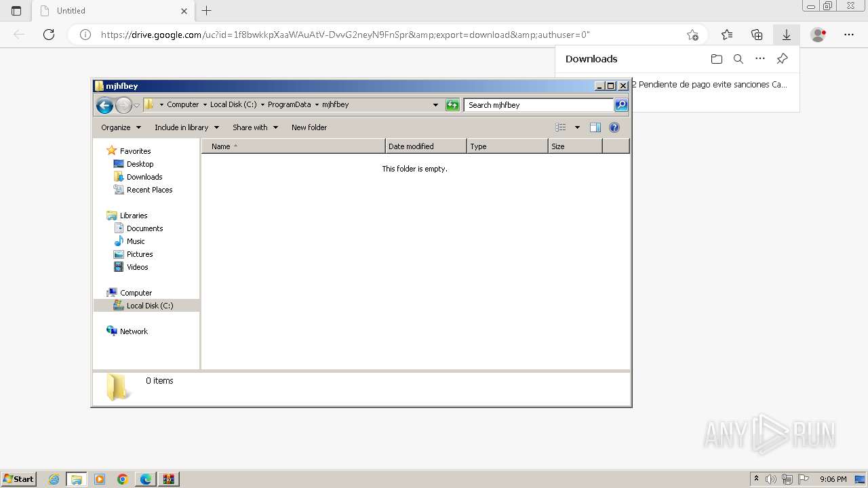Click the Internet Explorer taskbar icon

[x=54, y=479]
